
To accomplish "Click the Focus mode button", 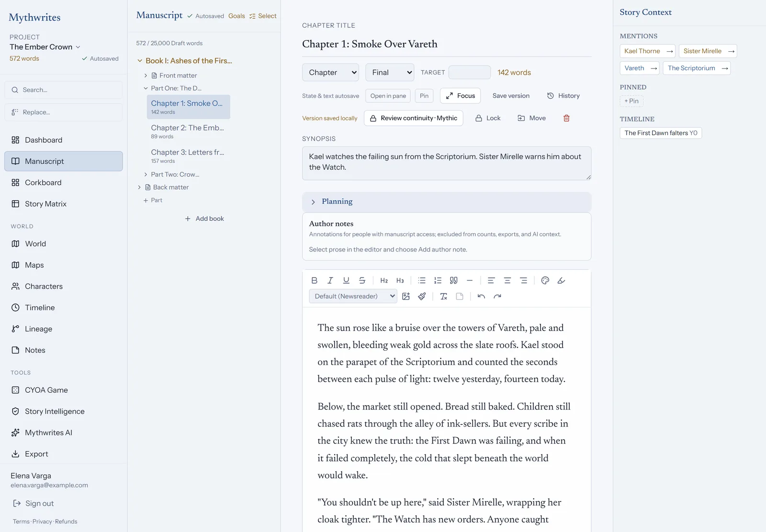I will 460,96.
